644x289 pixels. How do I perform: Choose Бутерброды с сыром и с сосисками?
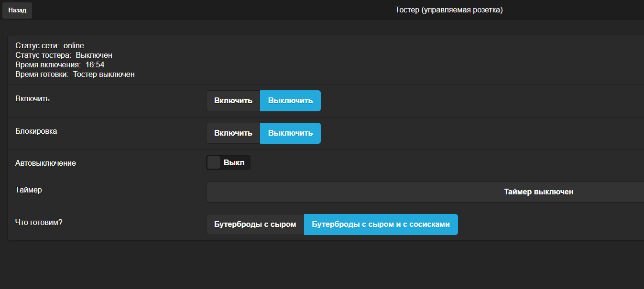[381, 225]
